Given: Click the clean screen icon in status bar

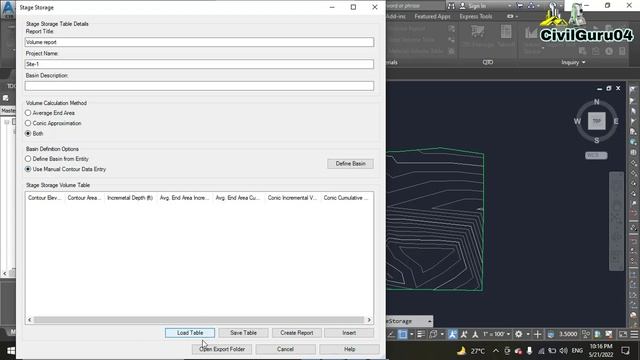Looking at the screenshot, I should (x=623, y=334).
